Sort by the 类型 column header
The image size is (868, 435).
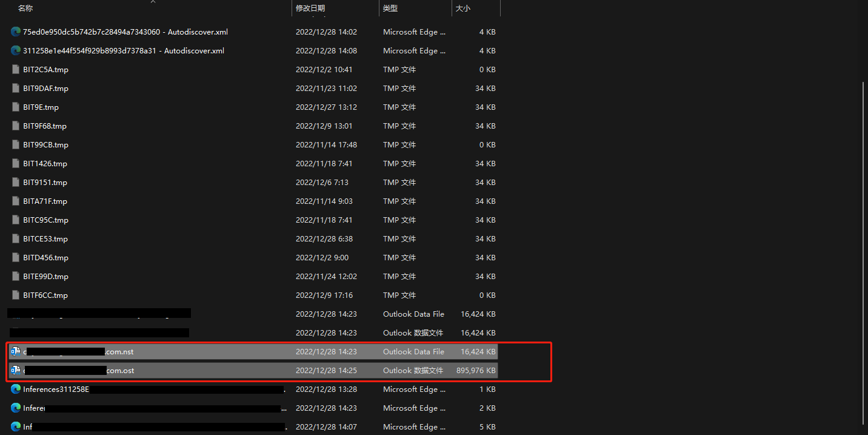coord(390,8)
